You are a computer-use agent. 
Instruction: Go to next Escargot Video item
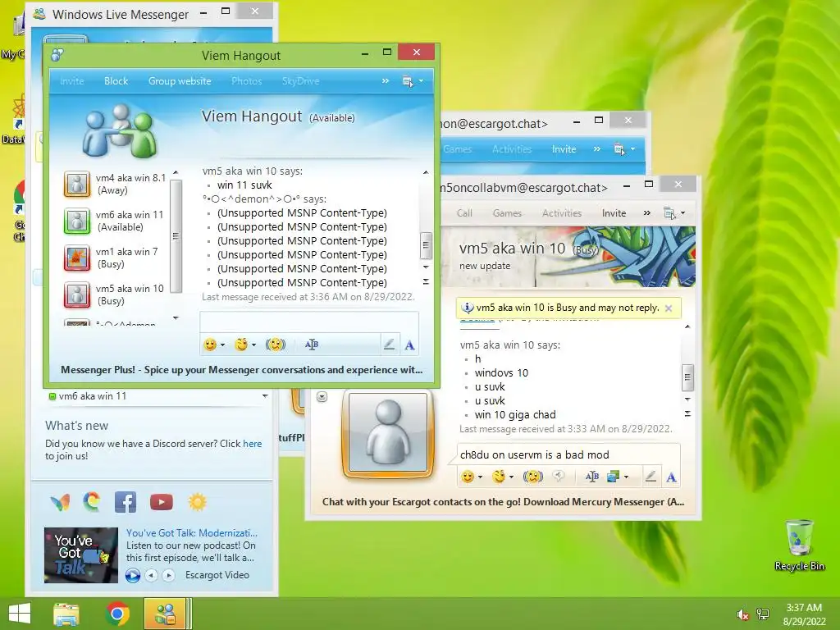[168, 575]
